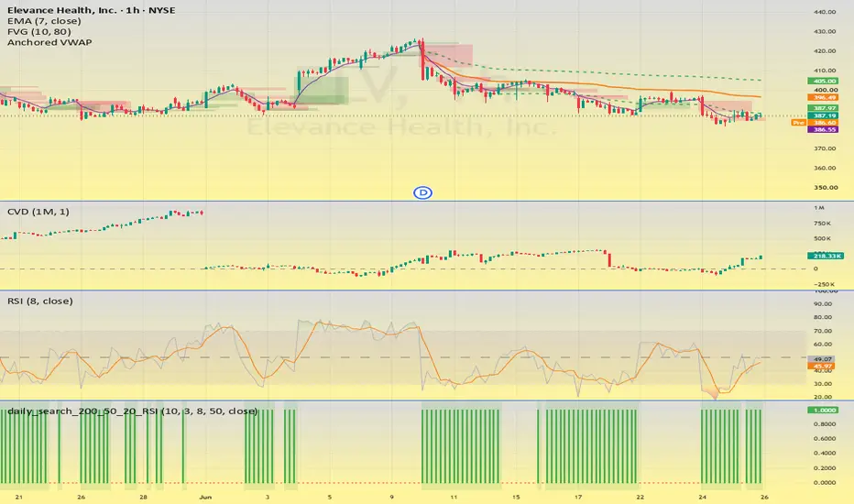Click date 24 on the time axis
Viewport: 854px width, 504px height.
703,497
